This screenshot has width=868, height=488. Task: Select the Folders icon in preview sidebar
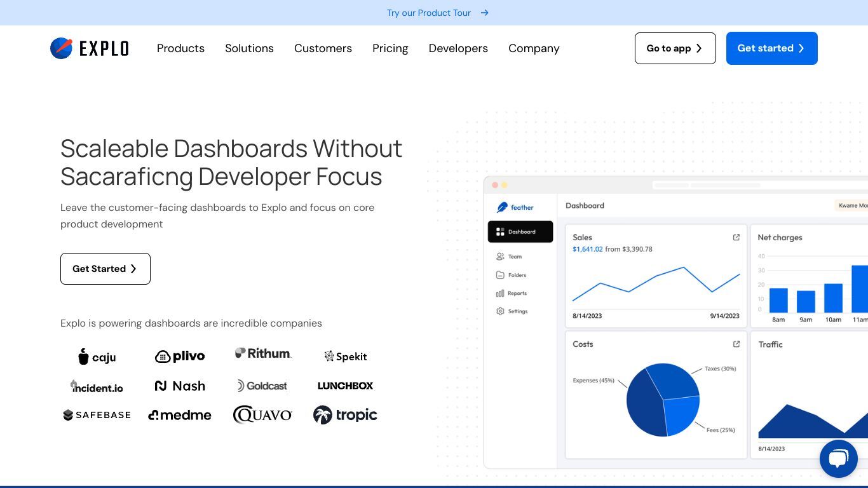click(500, 275)
